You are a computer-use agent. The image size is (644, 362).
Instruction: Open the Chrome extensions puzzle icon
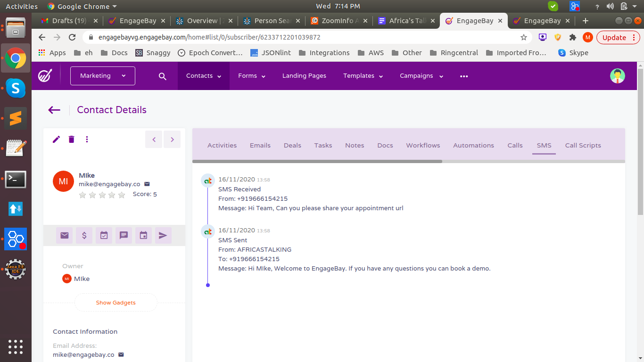(x=573, y=37)
